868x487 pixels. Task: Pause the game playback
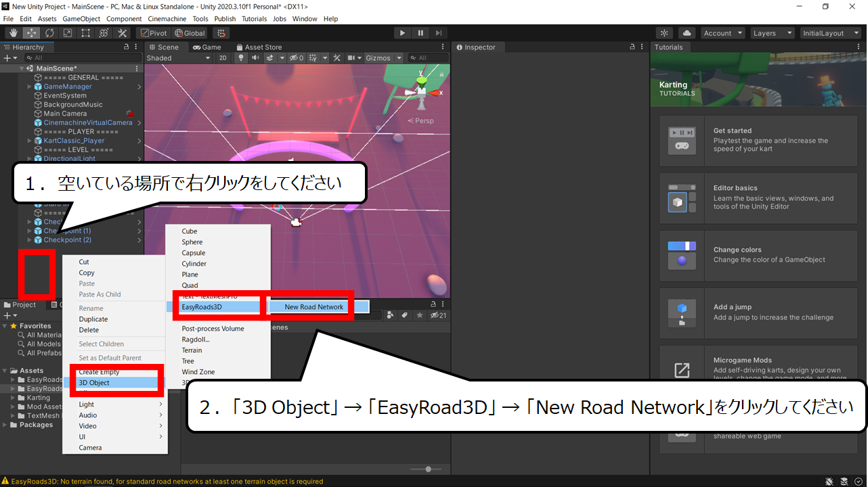click(420, 33)
